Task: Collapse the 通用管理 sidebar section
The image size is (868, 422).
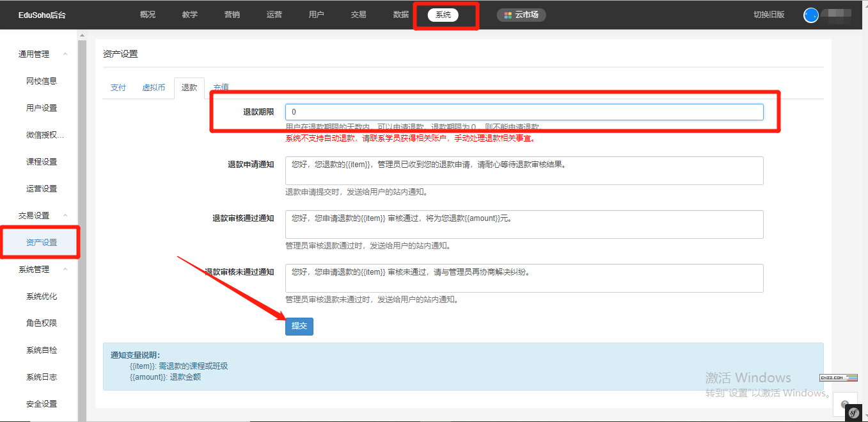Action: click(65, 54)
